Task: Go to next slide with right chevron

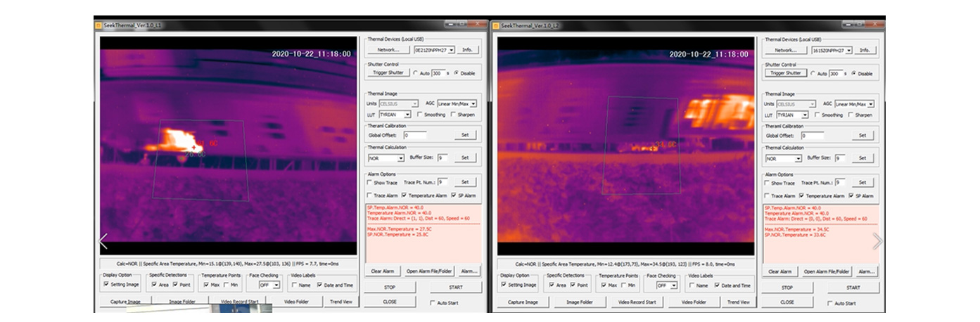Action: pyautogui.click(x=877, y=241)
